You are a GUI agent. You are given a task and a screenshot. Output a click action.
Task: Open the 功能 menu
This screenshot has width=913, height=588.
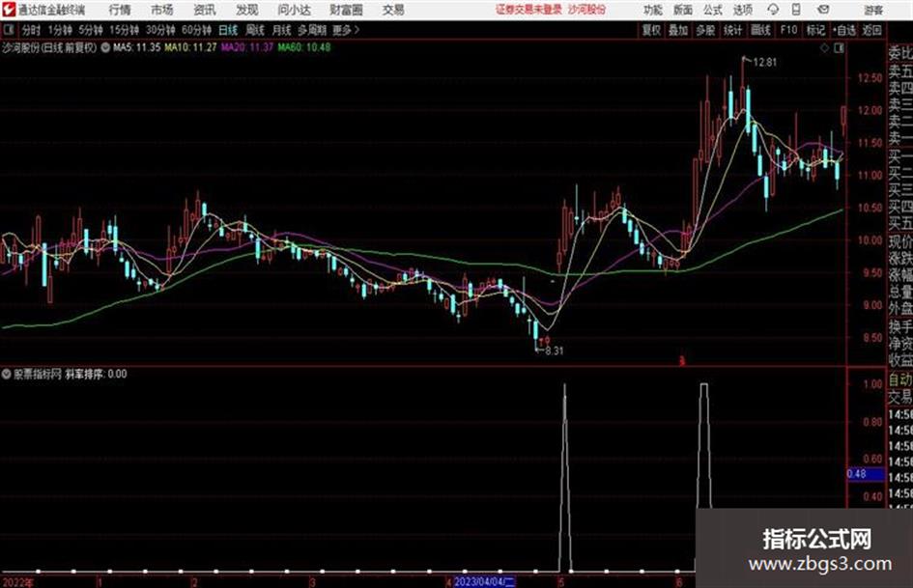pyautogui.click(x=653, y=10)
